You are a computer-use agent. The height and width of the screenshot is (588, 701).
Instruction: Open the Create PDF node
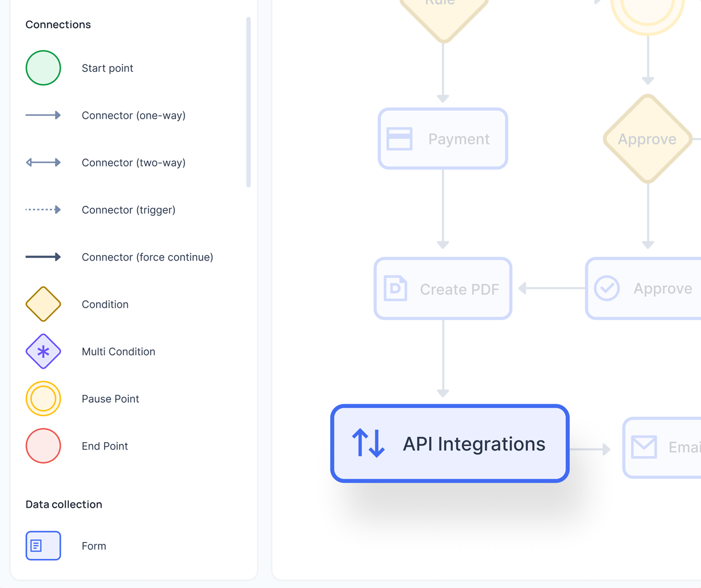click(443, 289)
